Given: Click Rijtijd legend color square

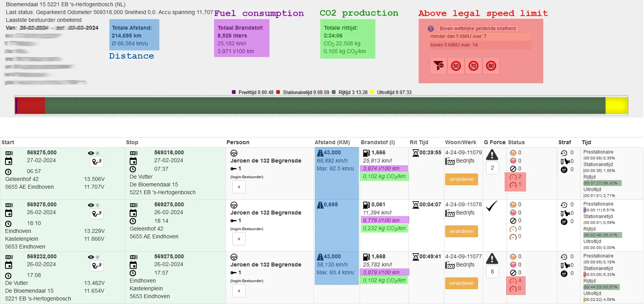Looking at the screenshot, I should tap(334, 92).
